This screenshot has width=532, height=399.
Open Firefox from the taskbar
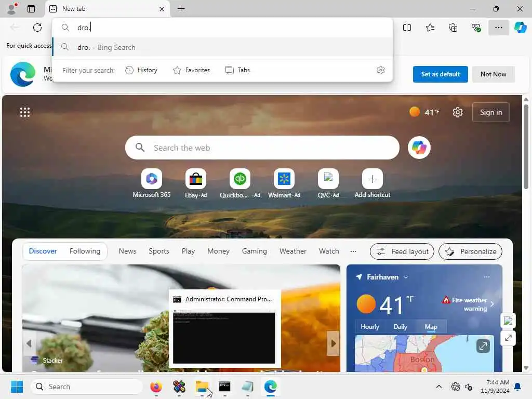[156, 387]
